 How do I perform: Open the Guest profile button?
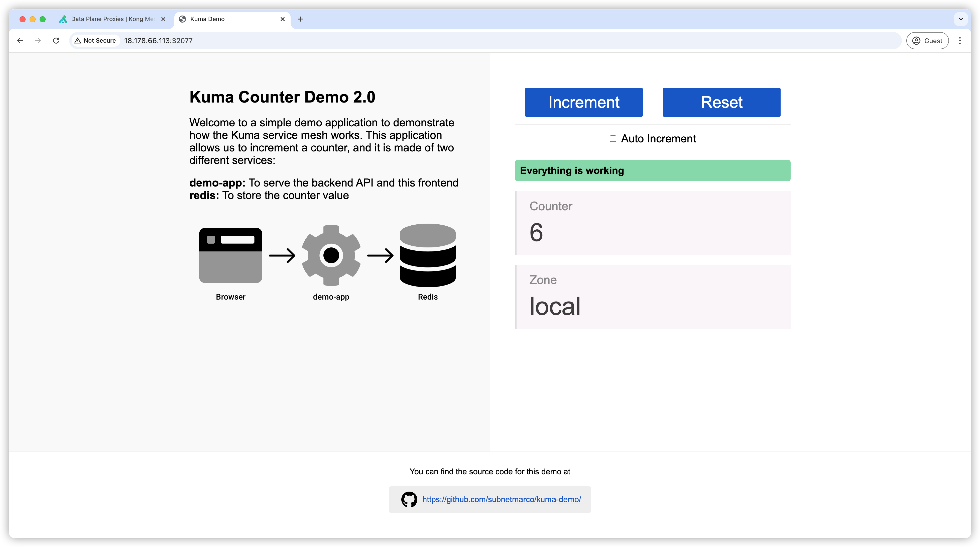tap(927, 40)
